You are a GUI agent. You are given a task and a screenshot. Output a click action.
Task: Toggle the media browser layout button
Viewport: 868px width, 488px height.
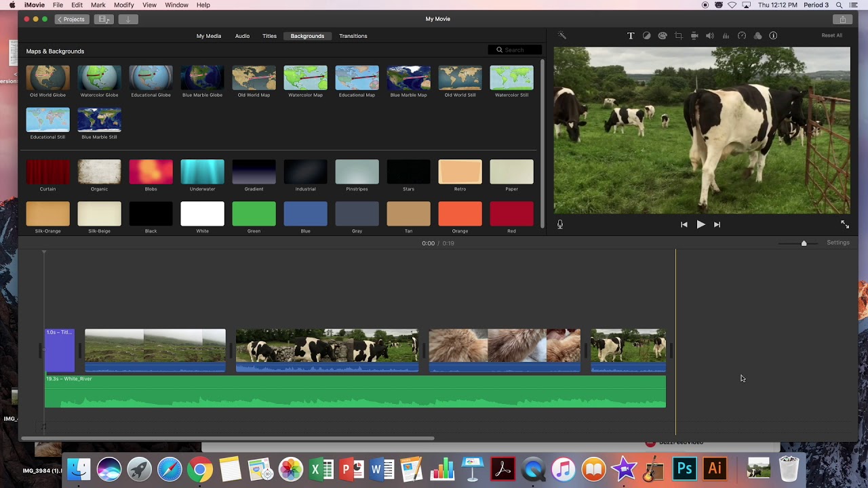tap(104, 20)
